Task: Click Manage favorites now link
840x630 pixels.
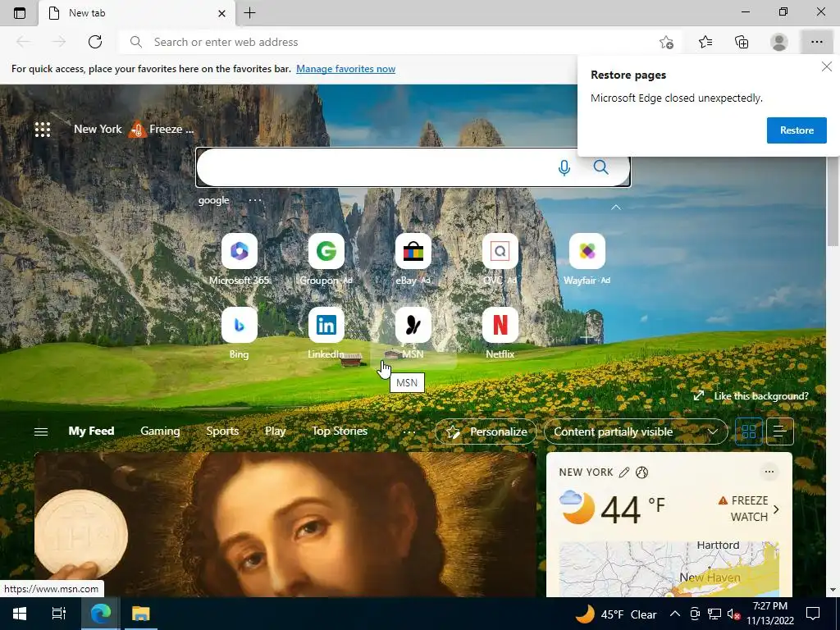Action: 345,69
